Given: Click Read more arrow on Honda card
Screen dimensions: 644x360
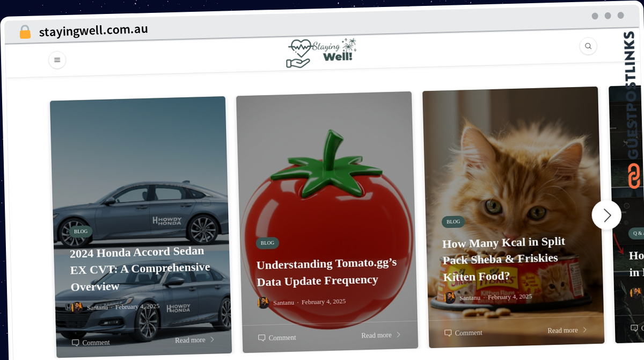Looking at the screenshot, I should pyautogui.click(x=212, y=340).
